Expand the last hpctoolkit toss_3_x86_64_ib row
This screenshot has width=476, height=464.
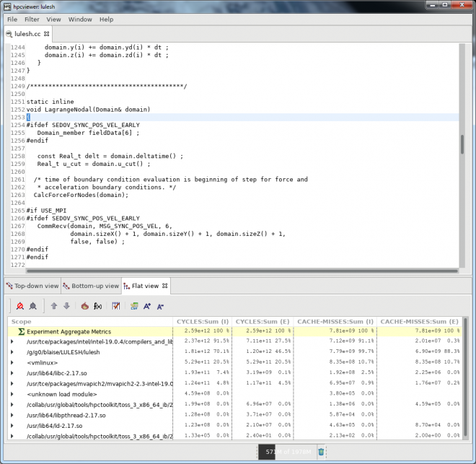12,436
